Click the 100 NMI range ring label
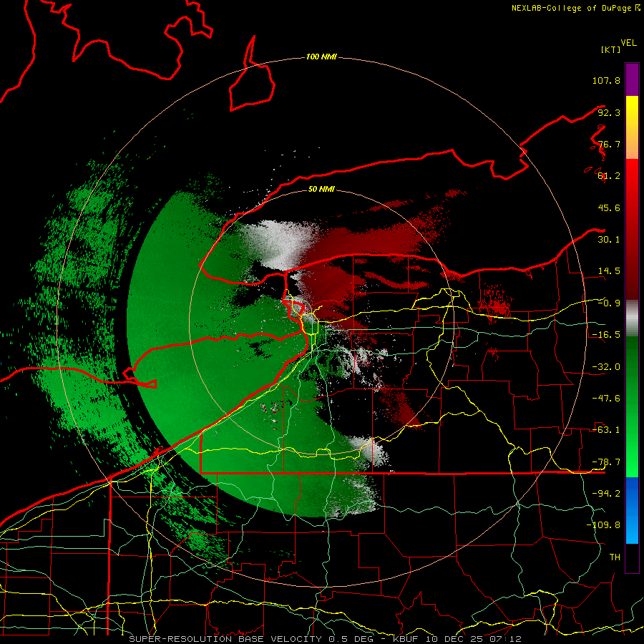The height and width of the screenshot is (644, 644). tap(321, 57)
